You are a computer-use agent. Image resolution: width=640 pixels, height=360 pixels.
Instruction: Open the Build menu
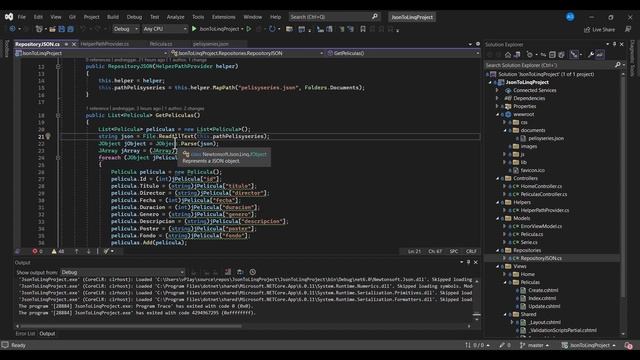[113, 17]
